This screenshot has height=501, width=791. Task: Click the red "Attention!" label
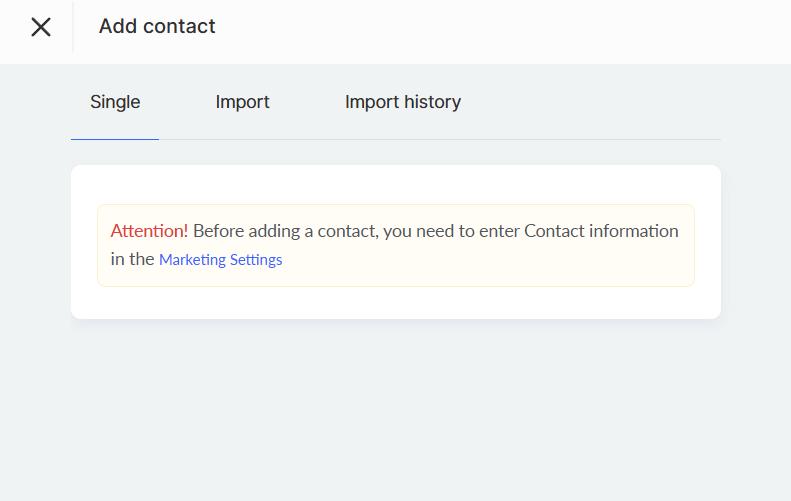point(149,231)
